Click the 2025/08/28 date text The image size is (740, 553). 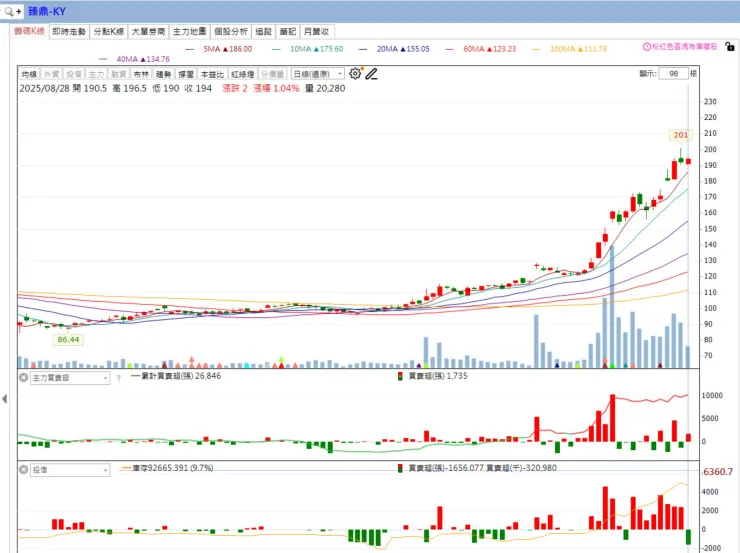(44, 88)
